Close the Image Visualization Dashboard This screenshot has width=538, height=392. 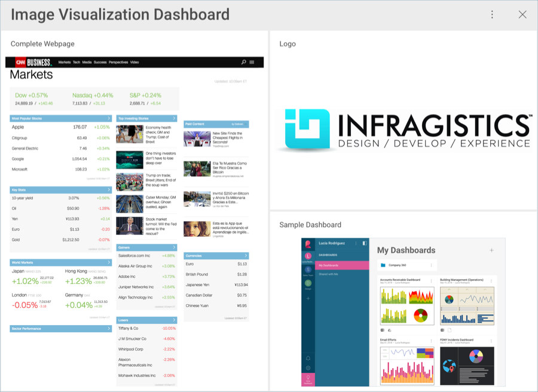[x=522, y=15]
